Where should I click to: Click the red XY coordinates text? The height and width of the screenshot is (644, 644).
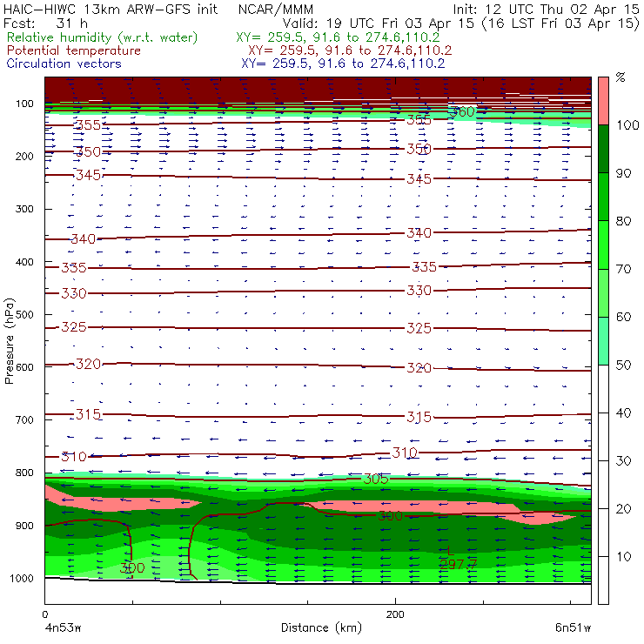pyautogui.click(x=350, y=50)
